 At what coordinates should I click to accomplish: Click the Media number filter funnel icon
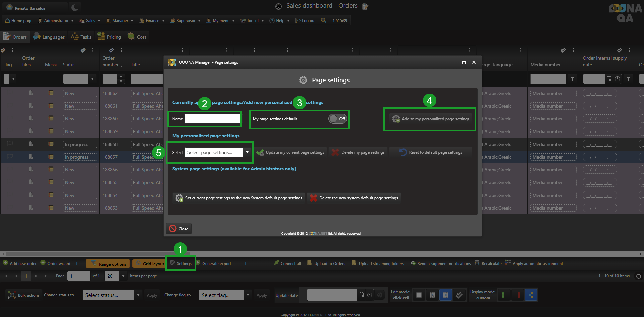pyautogui.click(x=572, y=79)
